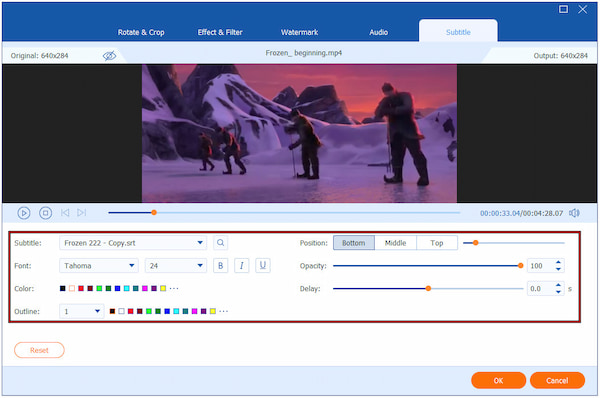This screenshot has width=600, height=398.
Task: Click the video seek bar handle
Action: pos(154,212)
